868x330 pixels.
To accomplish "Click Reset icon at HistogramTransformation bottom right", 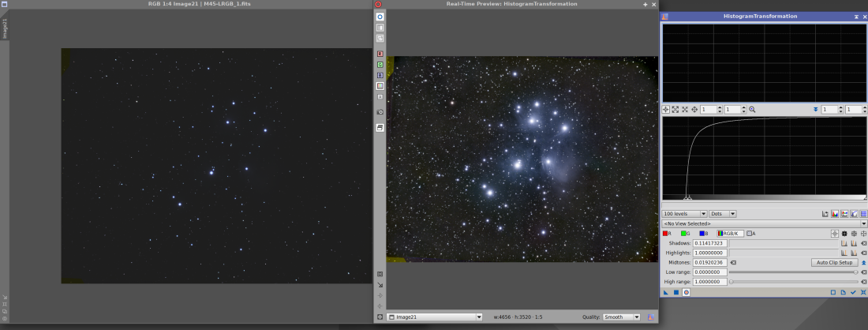I will coord(863,292).
